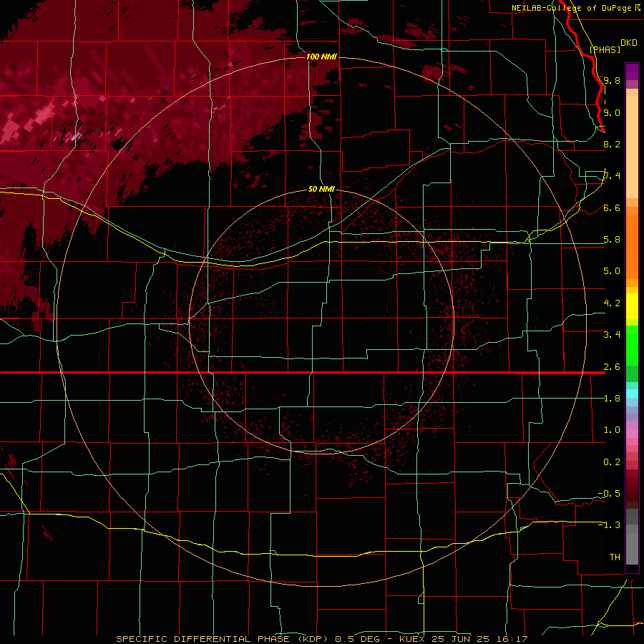
Task: Click the 1.0 value on the scale
Action: pyautogui.click(x=612, y=430)
